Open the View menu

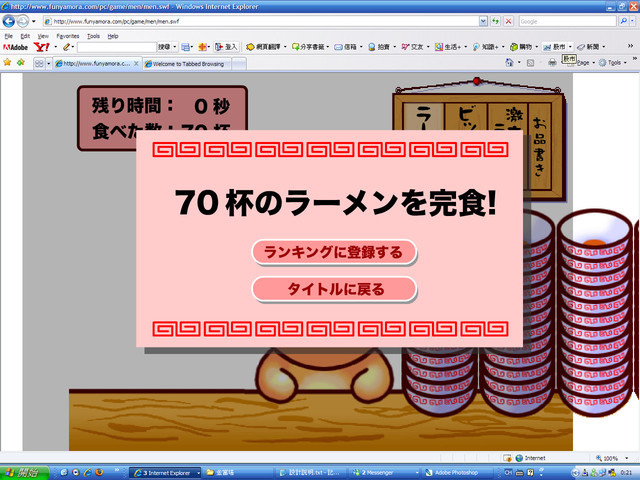click(x=43, y=36)
